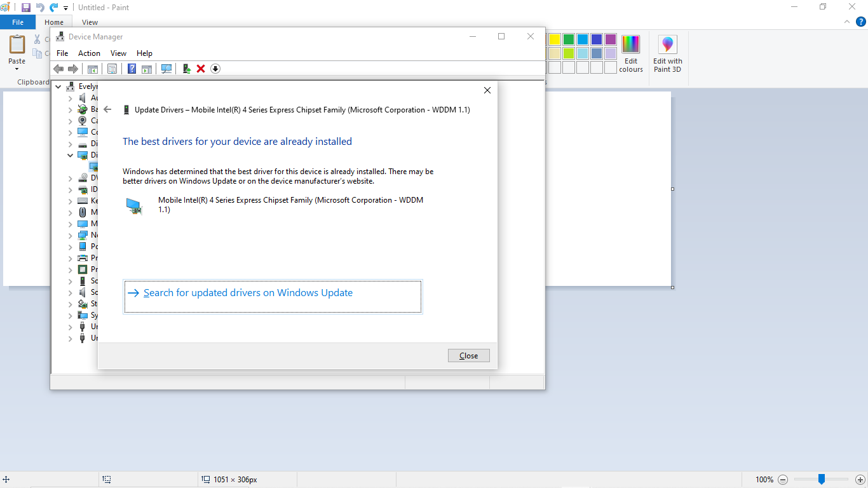Open the View menu in Device Manager
The width and height of the screenshot is (868, 488).
[118, 53]
